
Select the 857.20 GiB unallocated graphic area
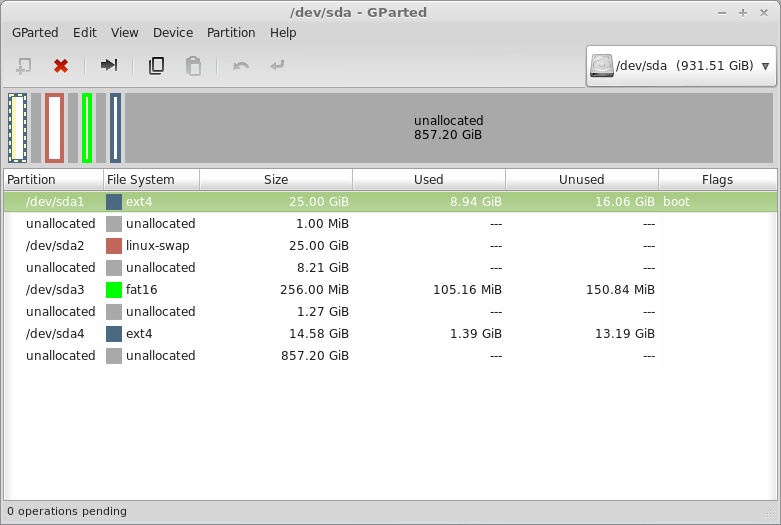tap(449, 128)
